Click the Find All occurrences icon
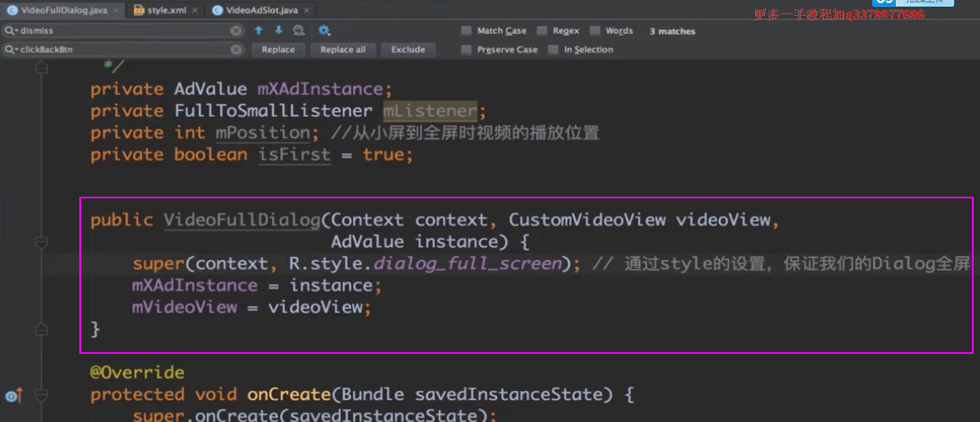This screenshot has width=980, height=422. [299, 30]
